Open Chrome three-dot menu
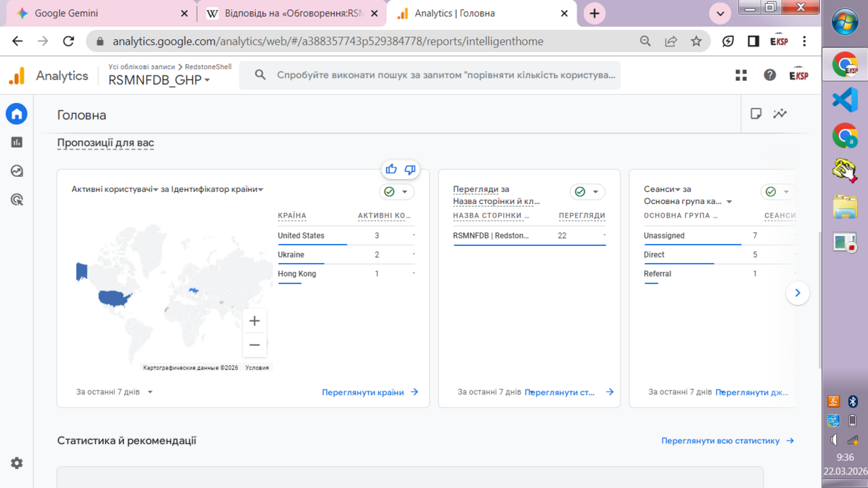This screenshot has width=868, height=488. point(805,41)
